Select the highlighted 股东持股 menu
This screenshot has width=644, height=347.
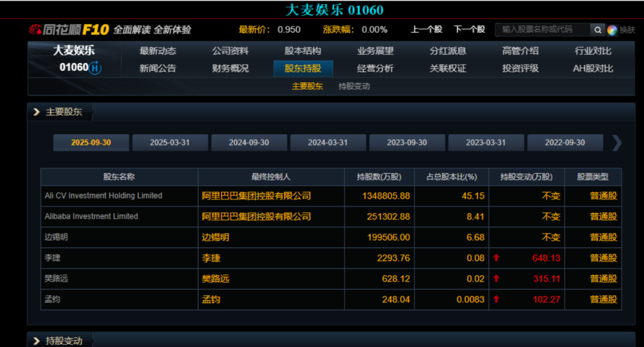303,68
